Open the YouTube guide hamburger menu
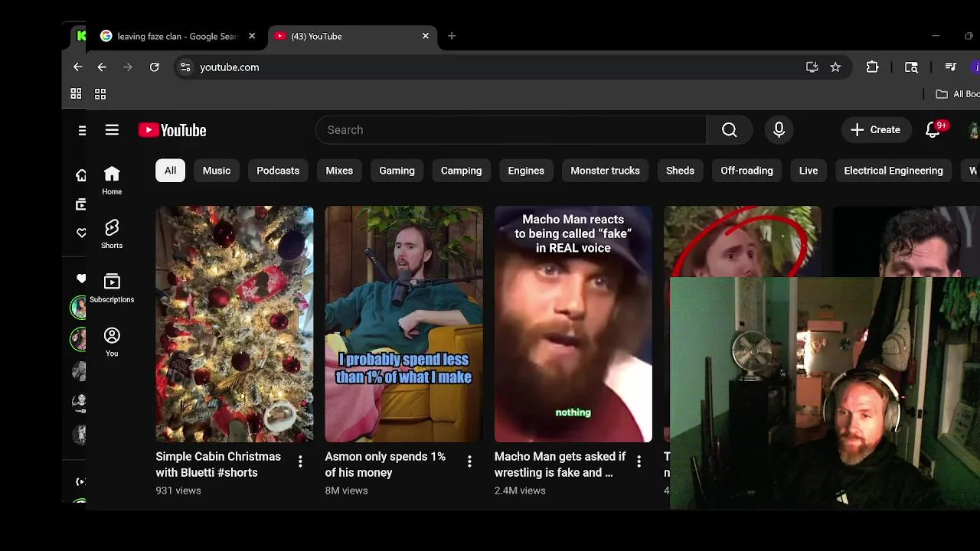980x551 pixels. 112,130
